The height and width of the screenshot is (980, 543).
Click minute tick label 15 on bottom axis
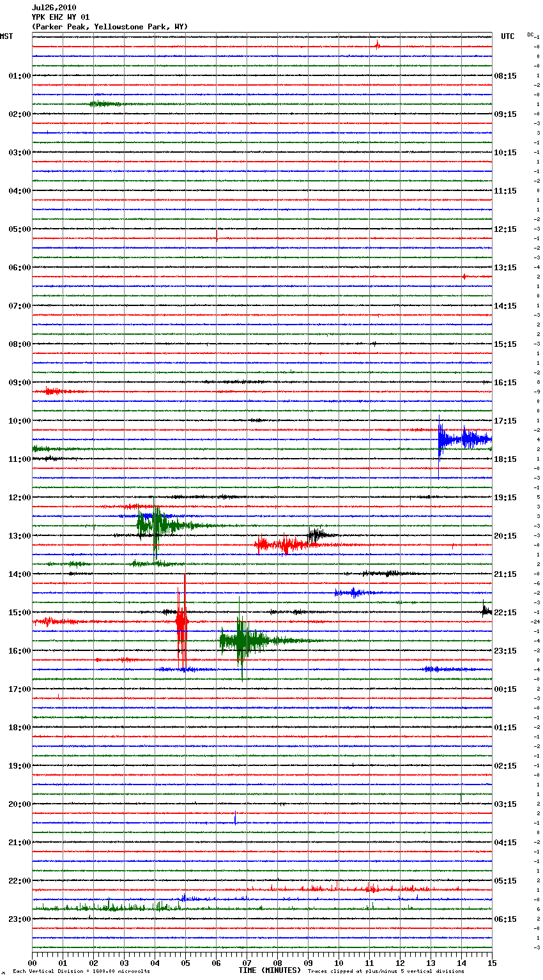pyautogui.click(x=492, y=963)
